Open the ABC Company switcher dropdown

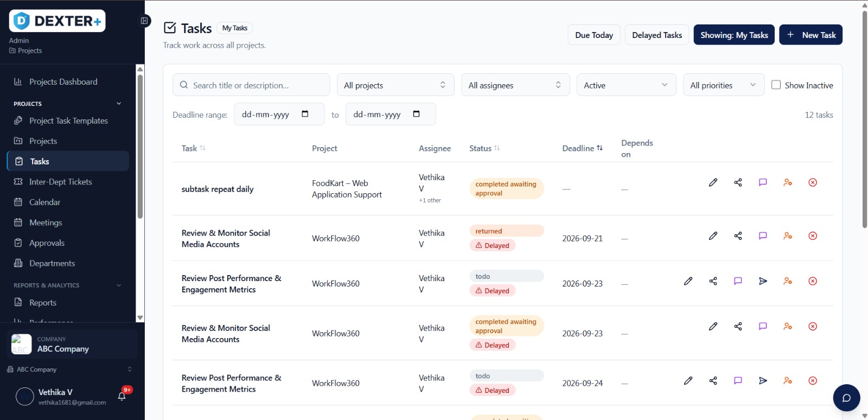(x=69, y=369)
